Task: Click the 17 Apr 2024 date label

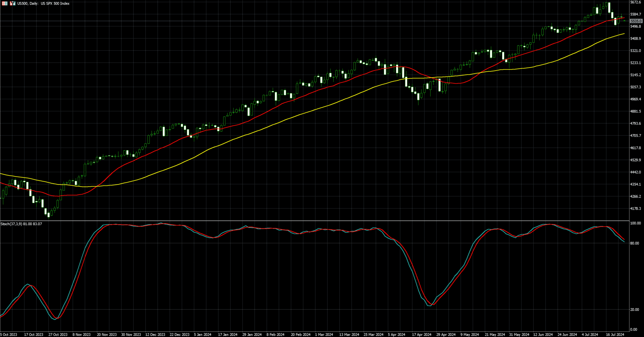Action: [422, 335]
